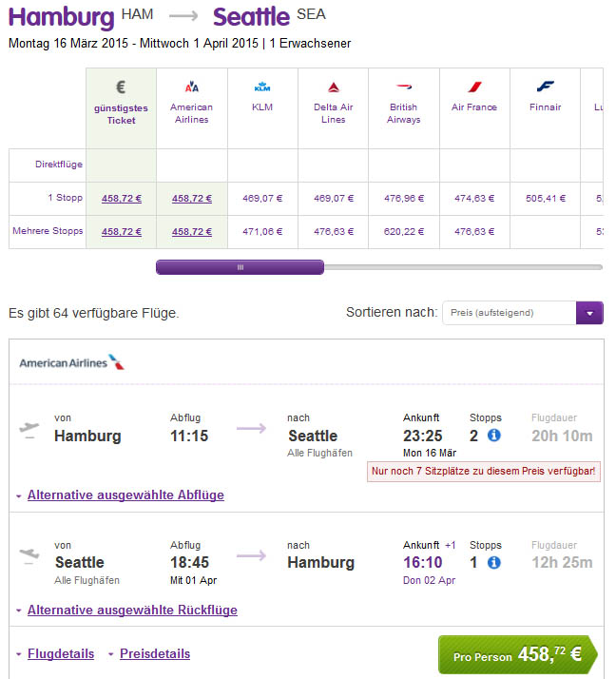This screenshot has width=616, height=679.
Task: Select cheapest Mehrere Stopps price 458,72 €
Action: click(122, 232)
